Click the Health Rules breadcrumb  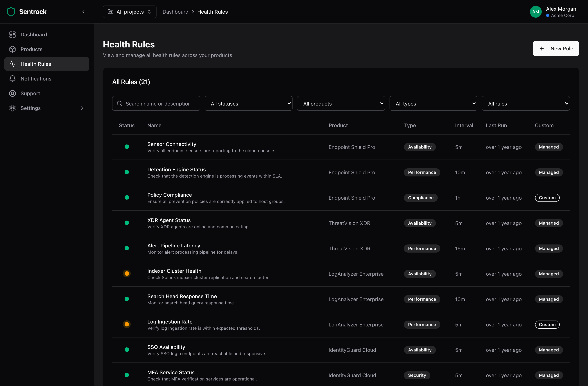click(x=212, y=12)
